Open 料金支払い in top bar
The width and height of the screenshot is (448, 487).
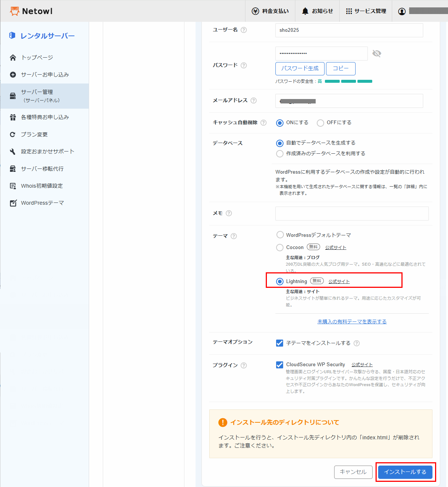270,11
